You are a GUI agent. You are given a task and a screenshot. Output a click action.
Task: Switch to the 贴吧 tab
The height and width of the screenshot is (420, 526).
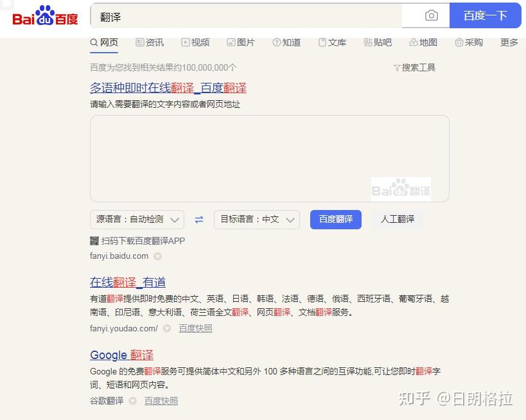[x=383, y=42]
